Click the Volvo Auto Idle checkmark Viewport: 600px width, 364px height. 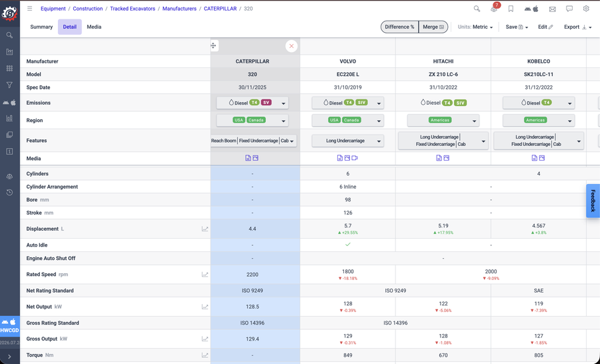click(x=348, y=245)
